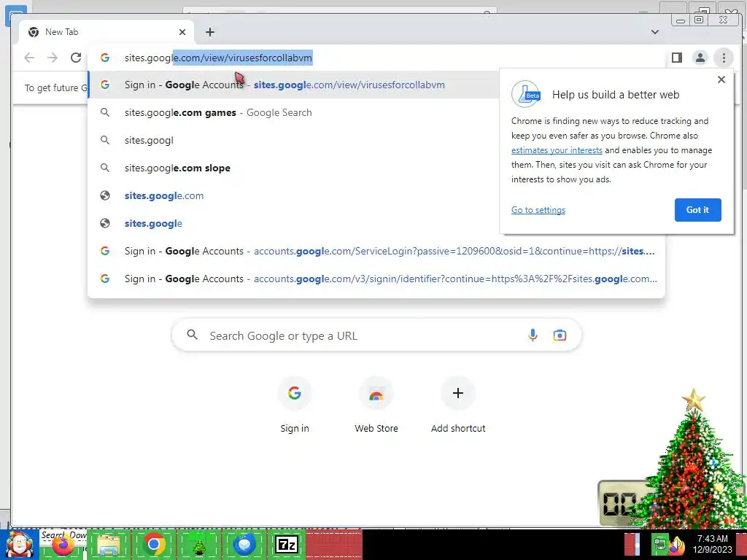The height and width of the screenshot is (560, 747).
Task: Click the browser Back arrow
Action: point(29,58)
